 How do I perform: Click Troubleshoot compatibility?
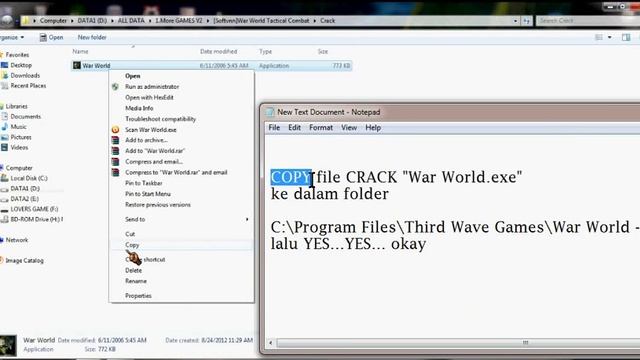(x=160, y=119)
